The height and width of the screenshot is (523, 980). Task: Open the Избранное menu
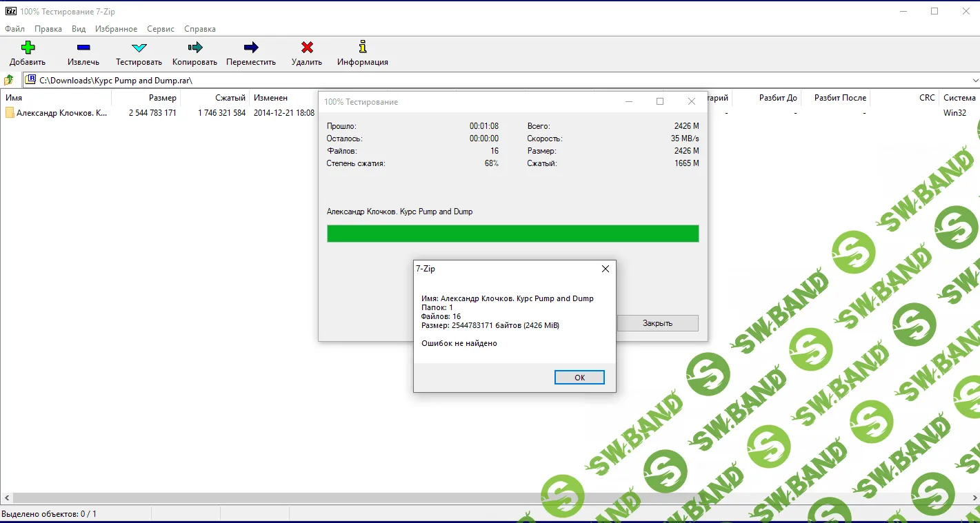point(117,29)
